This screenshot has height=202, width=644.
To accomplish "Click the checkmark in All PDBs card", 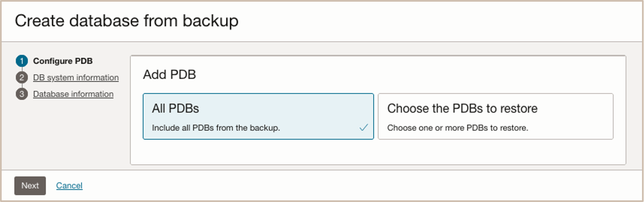I will coord(364,128).
